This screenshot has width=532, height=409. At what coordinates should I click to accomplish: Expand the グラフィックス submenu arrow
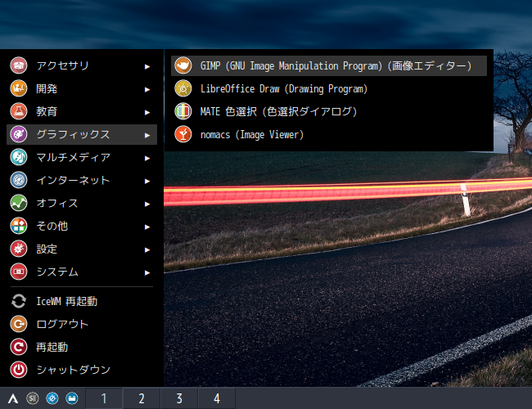click(147, 135)
